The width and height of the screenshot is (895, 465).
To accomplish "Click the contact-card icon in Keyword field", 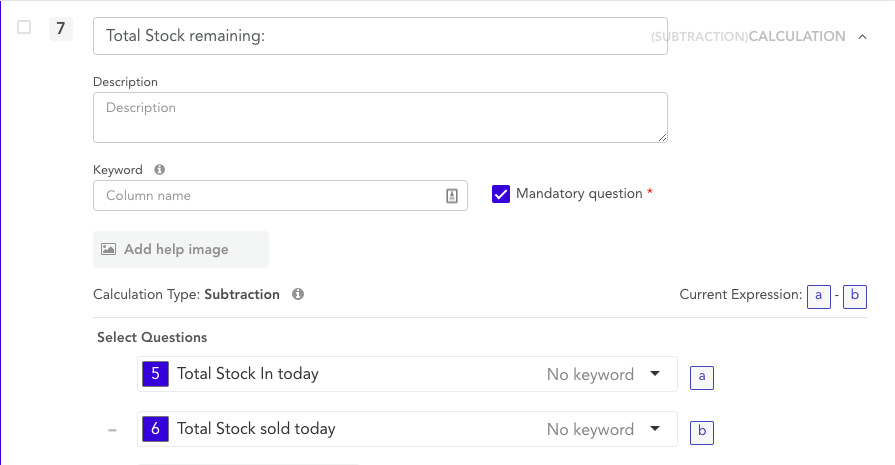I will [x=451, y=196].
